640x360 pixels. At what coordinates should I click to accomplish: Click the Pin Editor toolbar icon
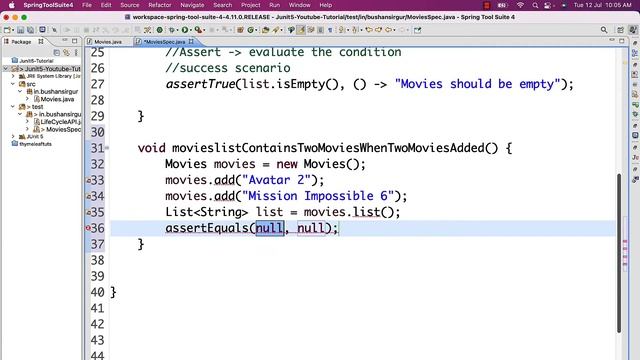(418, 30)
